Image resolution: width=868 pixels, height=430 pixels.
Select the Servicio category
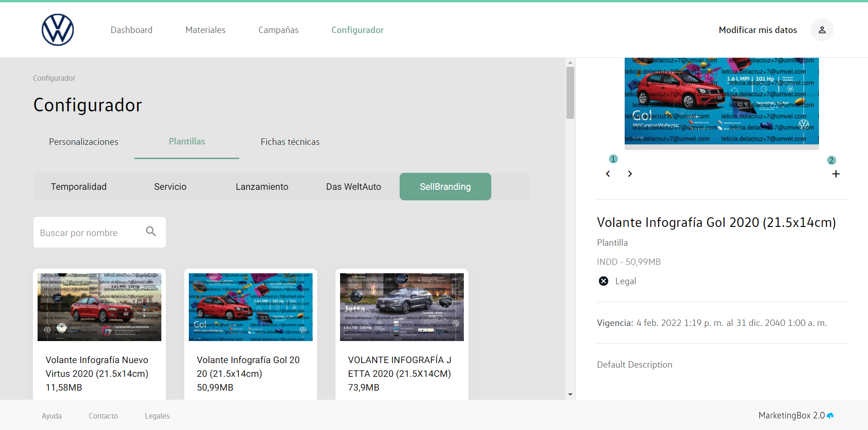click(x=170, y=187)
